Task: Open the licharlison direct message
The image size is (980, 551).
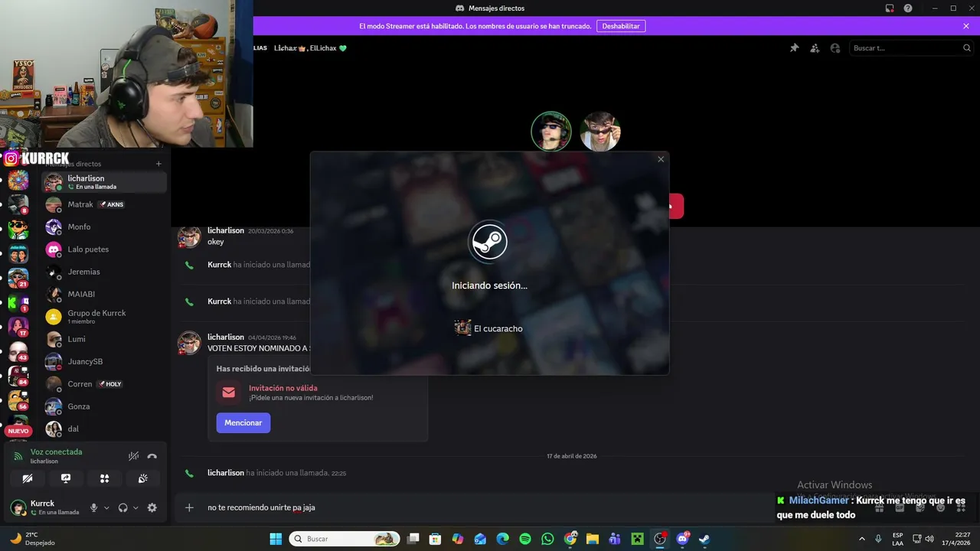Action: [104, 182]
